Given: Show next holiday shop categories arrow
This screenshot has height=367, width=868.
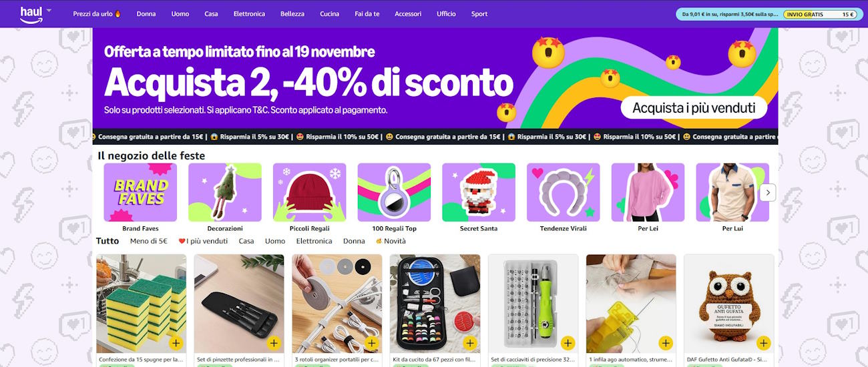Looking at the screenshot, I should pos(768,192).
